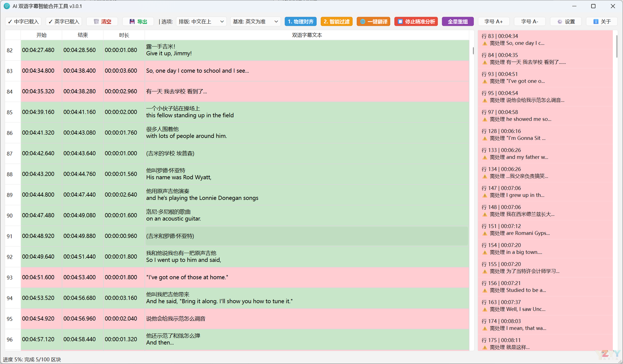Run step 2. 智能过滤
This screenshot has height=364, width=623.
(336, 22)
